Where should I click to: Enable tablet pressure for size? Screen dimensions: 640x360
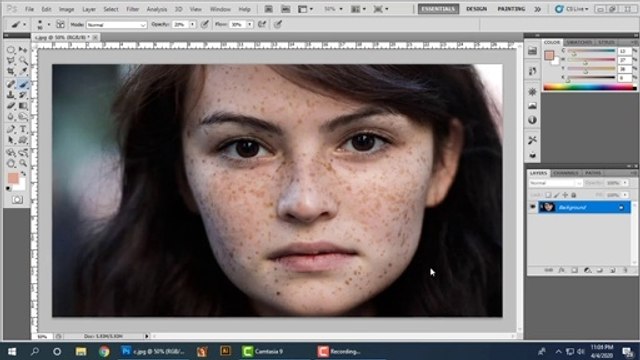coord(278,24)
